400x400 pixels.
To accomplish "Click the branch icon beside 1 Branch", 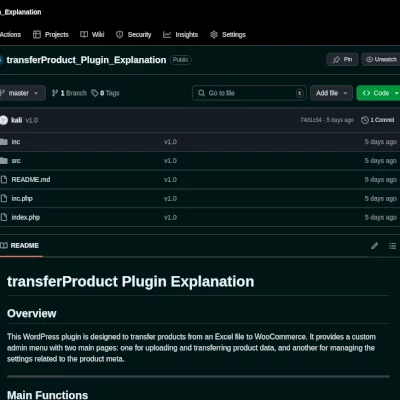I will (x=55, y=93).
